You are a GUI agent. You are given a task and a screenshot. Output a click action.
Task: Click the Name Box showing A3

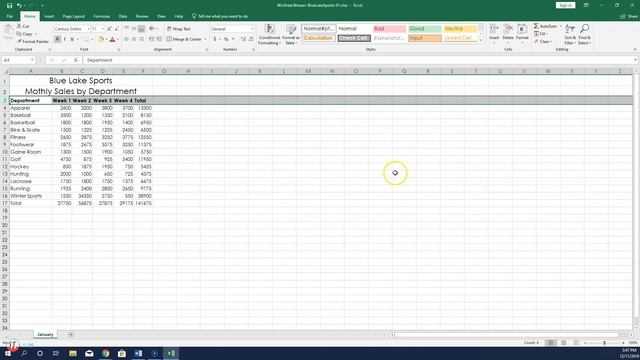click(18, 60)
